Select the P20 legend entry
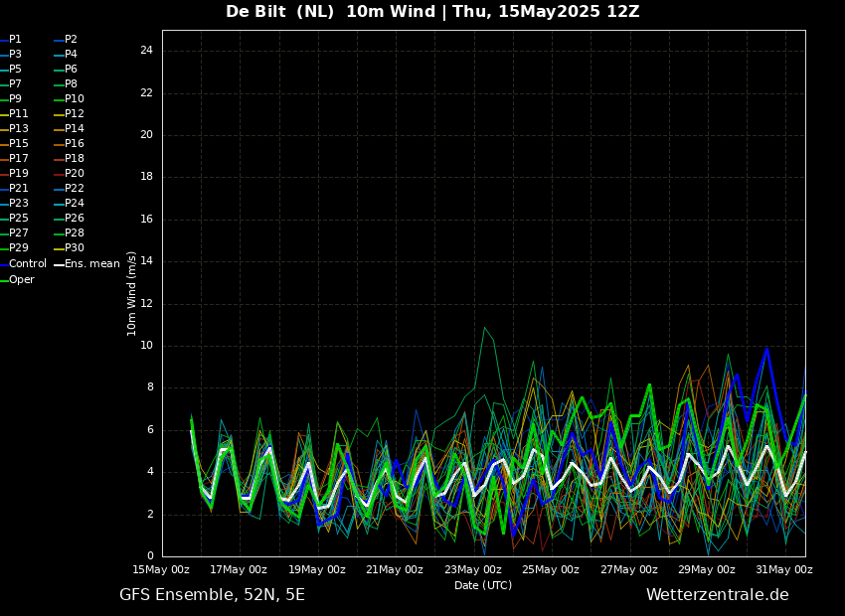The height and width of the screenshot is (616, 845). 75,174
